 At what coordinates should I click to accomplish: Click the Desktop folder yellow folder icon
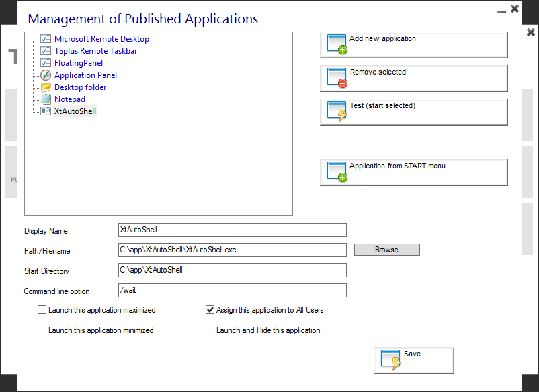pos(46,87)
